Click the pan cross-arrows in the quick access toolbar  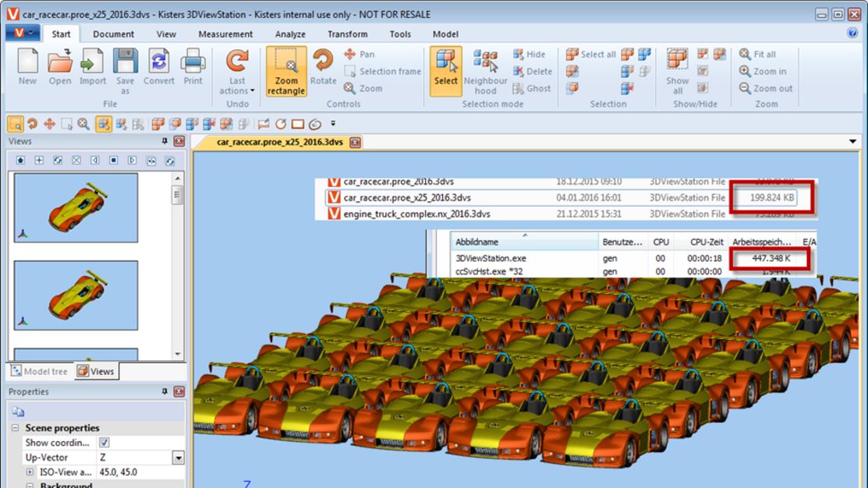(x=50, y=124)
